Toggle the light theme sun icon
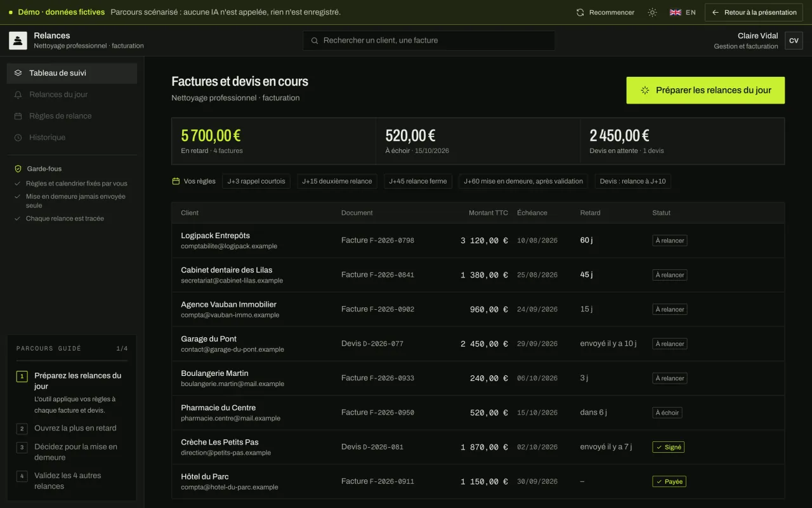This screenshot has height=508, width=812. click(652, 12)
